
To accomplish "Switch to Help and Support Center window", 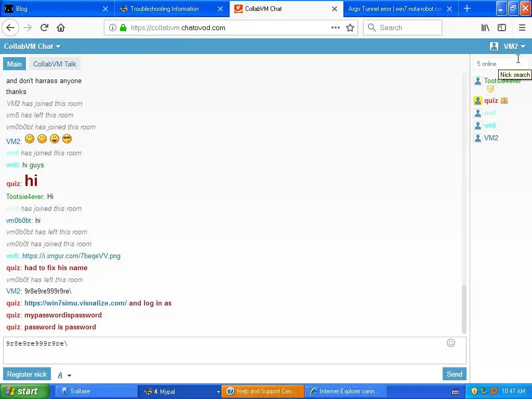I will (x=263, y=391).
